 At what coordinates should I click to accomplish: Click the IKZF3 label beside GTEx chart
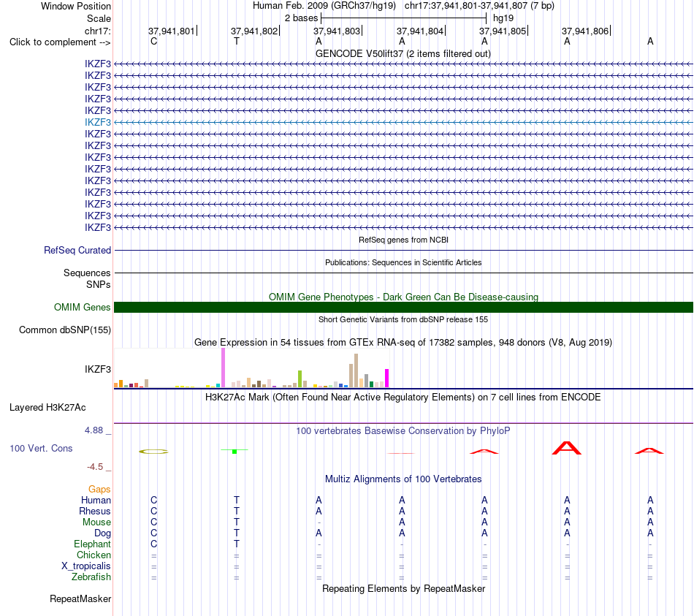[97, 369]
